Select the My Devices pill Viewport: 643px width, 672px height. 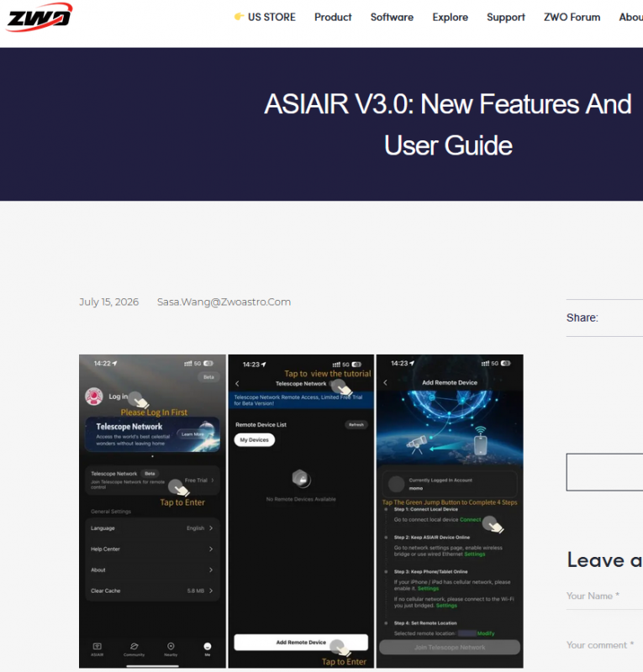[x=255, y=439]
